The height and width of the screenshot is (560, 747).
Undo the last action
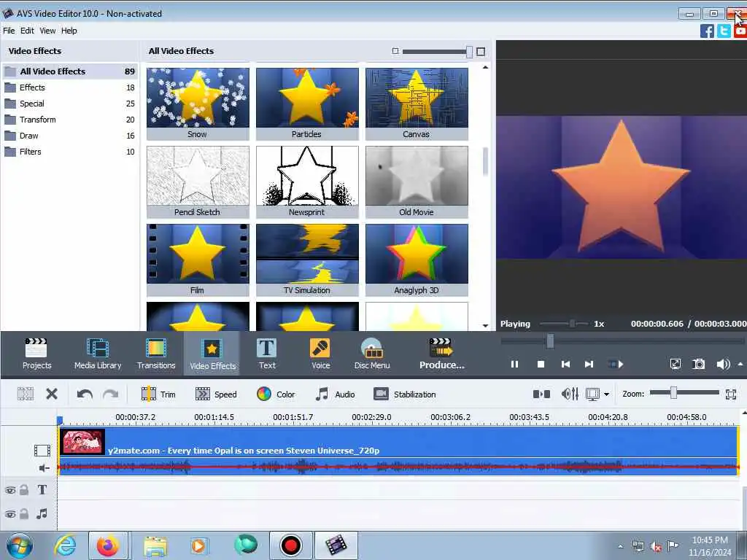click(85, 394)
